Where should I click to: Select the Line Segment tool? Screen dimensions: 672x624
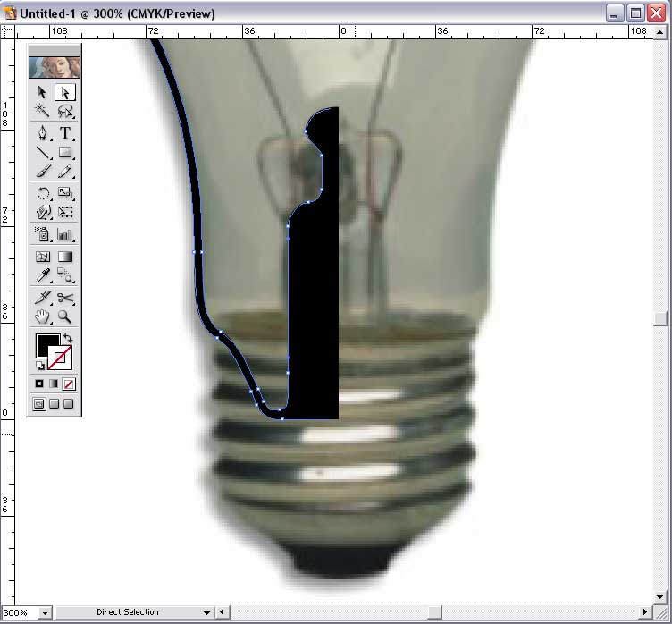[x=42, y=152]
